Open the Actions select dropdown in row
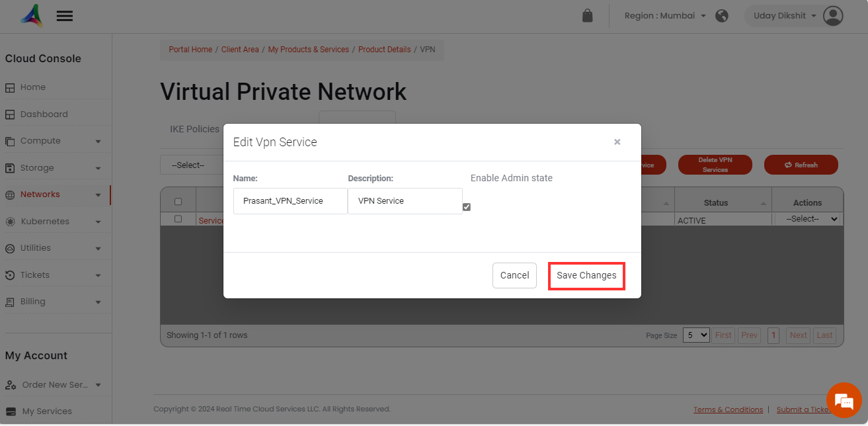868x426 pixels. pos(812,219)
